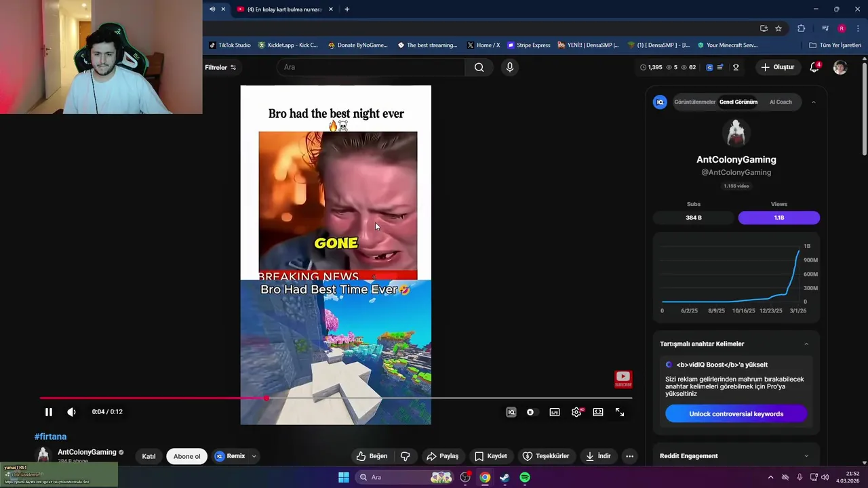This screenshot has width=868, height=488.
Task: Click Unlock controversial keywords button
Action: (x=736, y=414)
